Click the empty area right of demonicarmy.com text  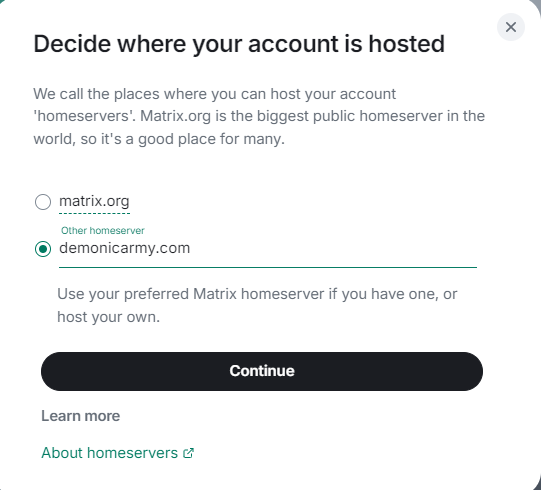(x=333, y=248)
